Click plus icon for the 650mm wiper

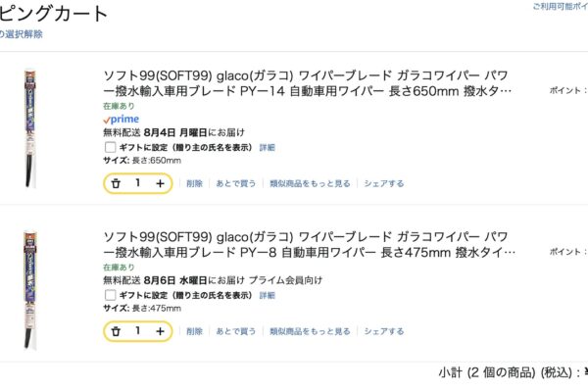[160, 183]
